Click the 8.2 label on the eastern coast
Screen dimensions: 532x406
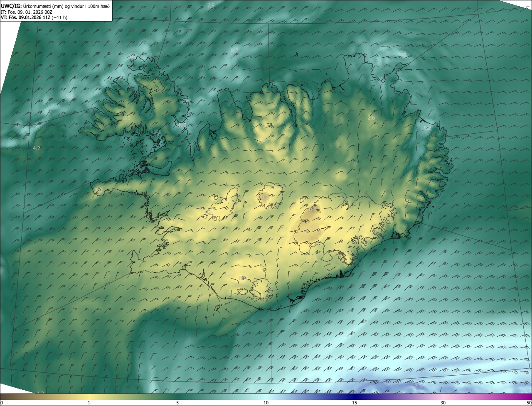pyautogui.click(x=426, y=128)
